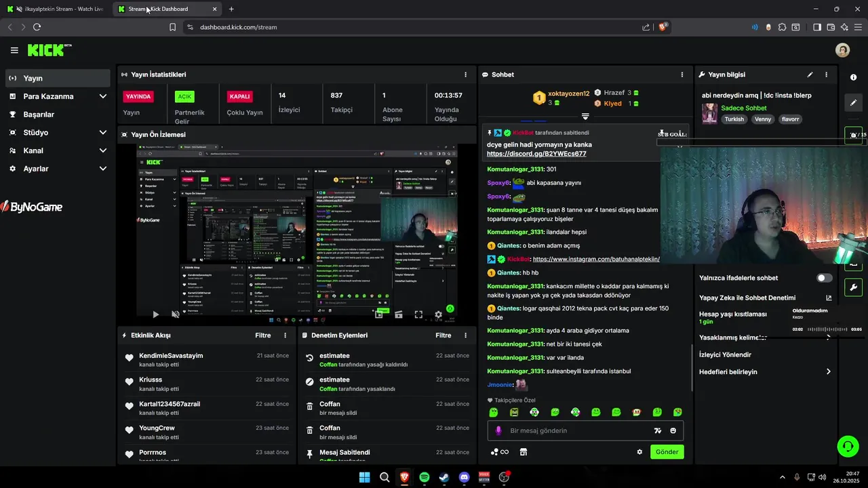
Task: Click the flavorr tag chip
Action: (790, 119)
